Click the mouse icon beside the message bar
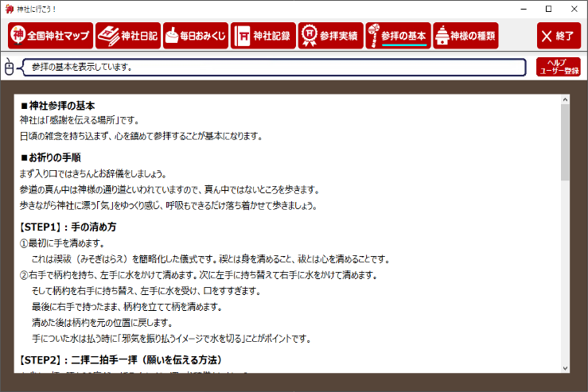The image size is (588, 392). click(x=10, y=68)
